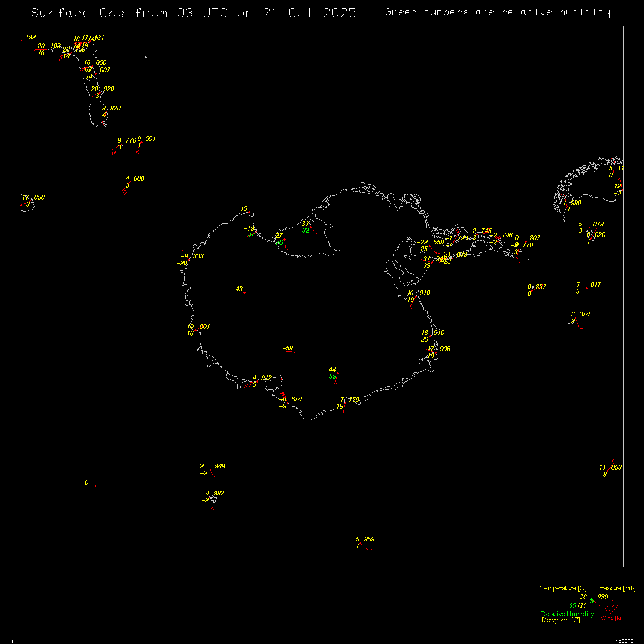Click the "Green numbers are relative humidity" note
Image resolution: width=644 pixels, height=644 pixels.
[498, 12]
